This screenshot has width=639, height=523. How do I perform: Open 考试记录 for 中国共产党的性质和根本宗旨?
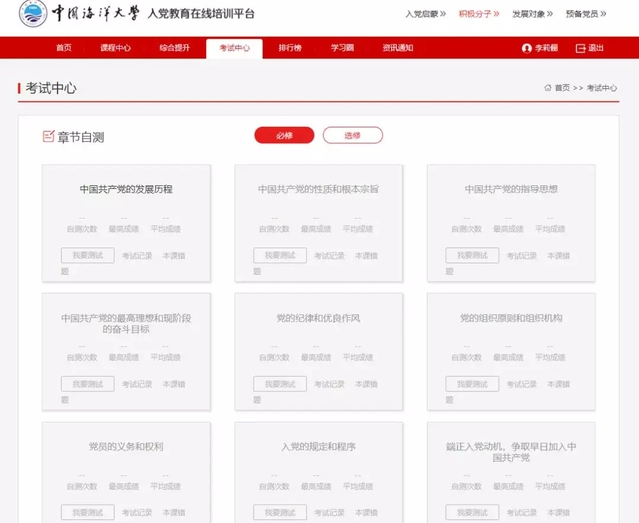click(328, 256)
